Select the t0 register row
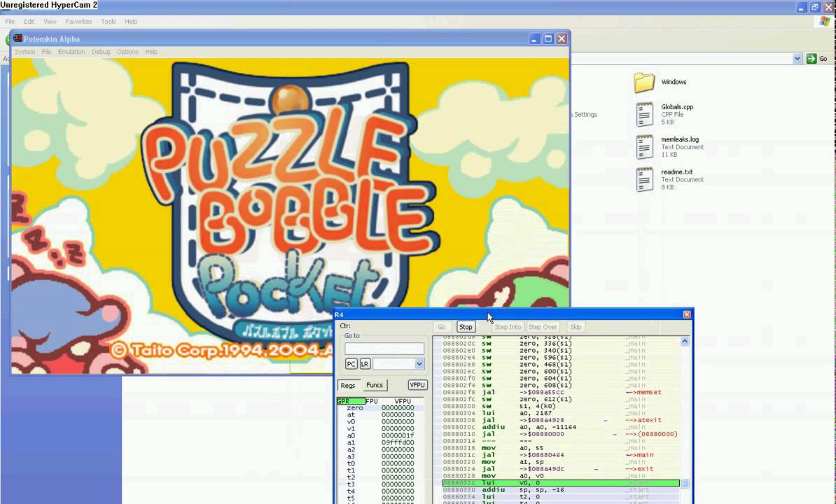Viewport: 836px width, 504px height. [x=381, y=463]
